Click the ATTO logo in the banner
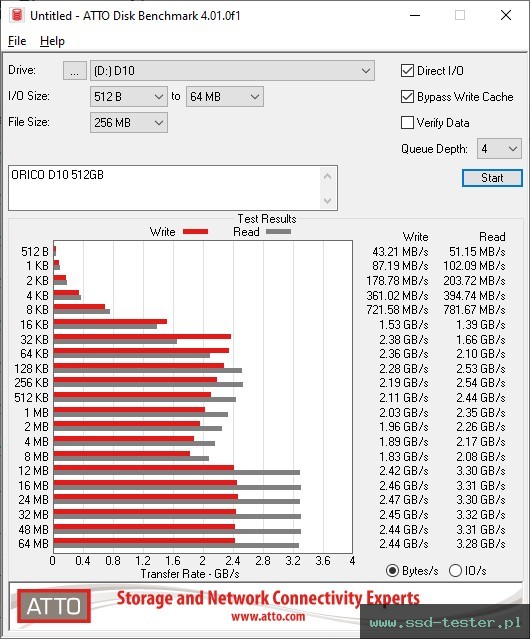530x639 pixels. 54,606
